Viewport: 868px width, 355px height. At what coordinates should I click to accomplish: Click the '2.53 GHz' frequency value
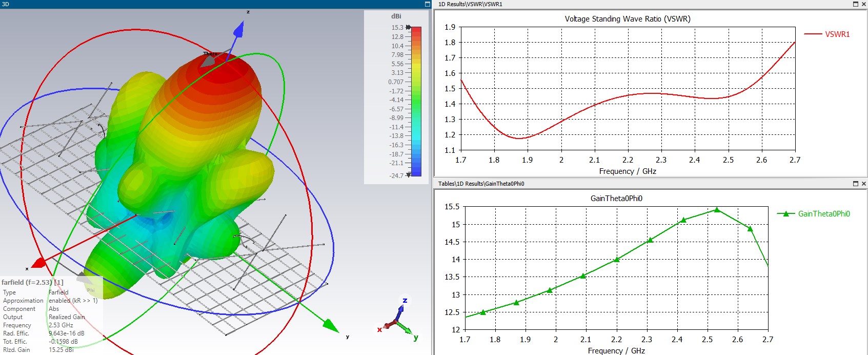click(x=61, y=325)
